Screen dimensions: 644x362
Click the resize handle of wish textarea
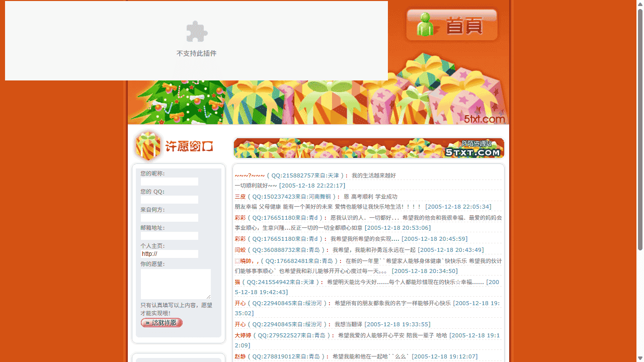point(208,297)
